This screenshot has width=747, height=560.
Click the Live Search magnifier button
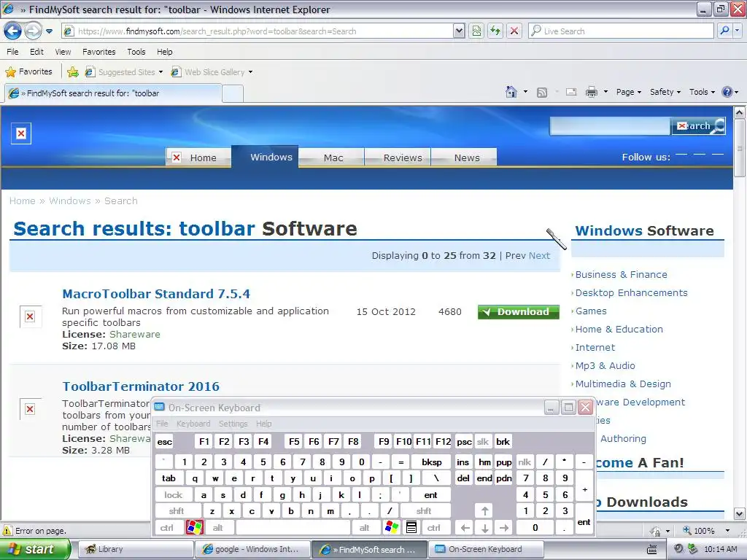click(x=724, y=31)
